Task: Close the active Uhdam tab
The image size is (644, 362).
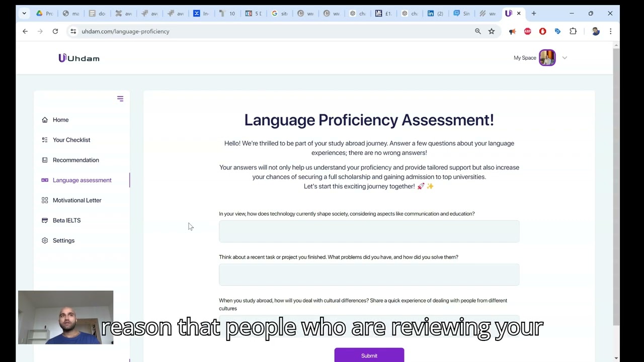Action: click(519, 14)
